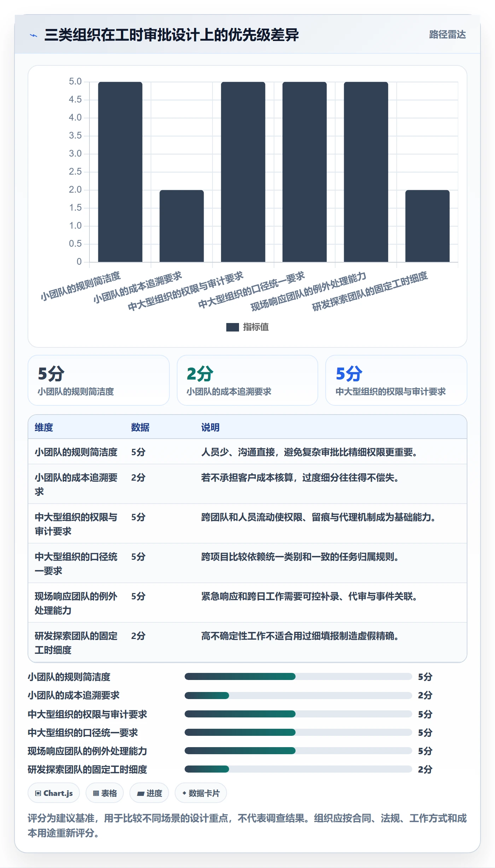This screenshot has height=868, width=495.
Task: Click the 路径雷达 label in the header
Action: click(447, 35)
